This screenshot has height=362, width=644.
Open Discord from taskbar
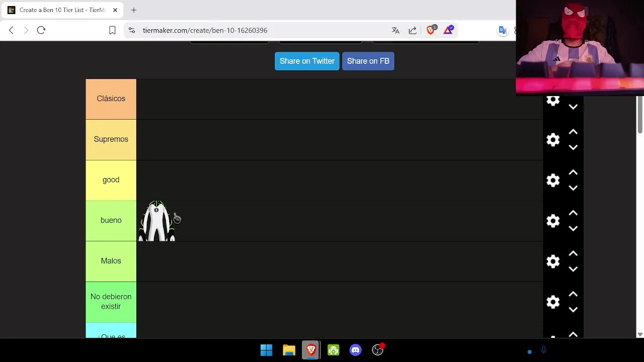(356, 350)
